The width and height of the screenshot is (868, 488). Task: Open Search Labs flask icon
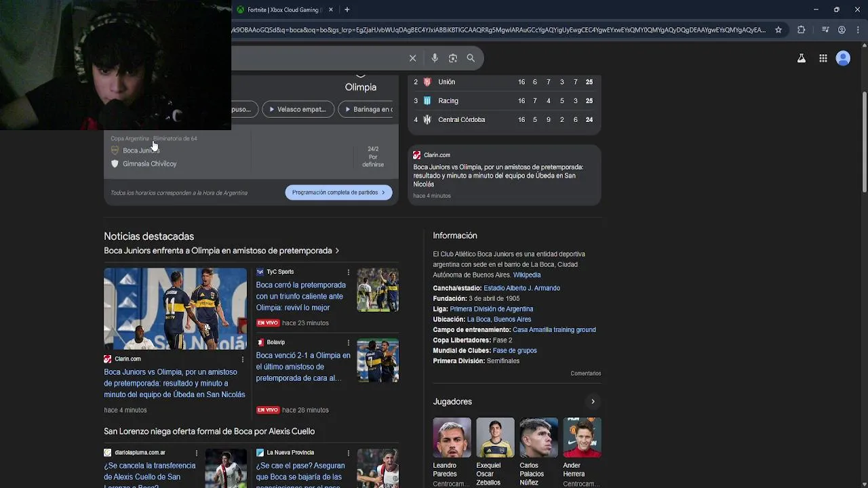[802, 58]
